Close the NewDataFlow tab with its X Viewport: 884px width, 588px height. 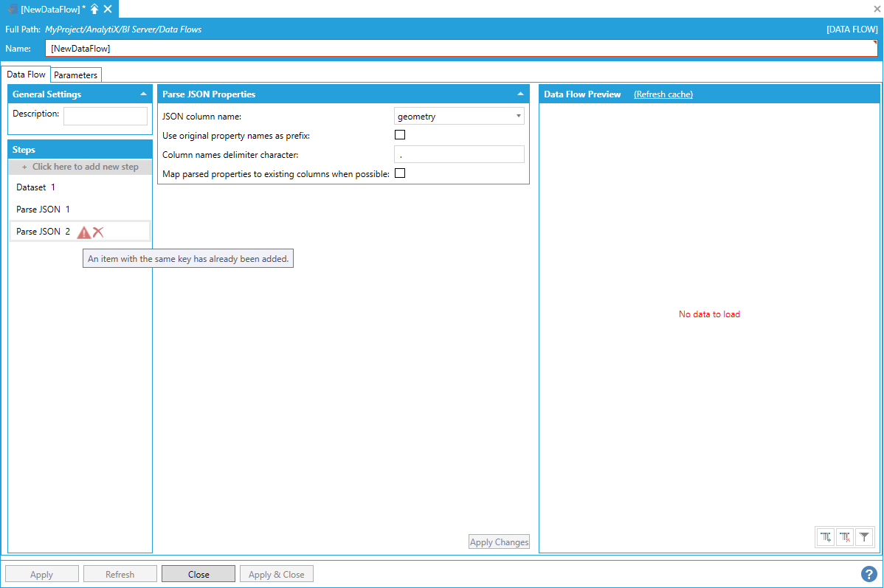(x=108, y=9)
